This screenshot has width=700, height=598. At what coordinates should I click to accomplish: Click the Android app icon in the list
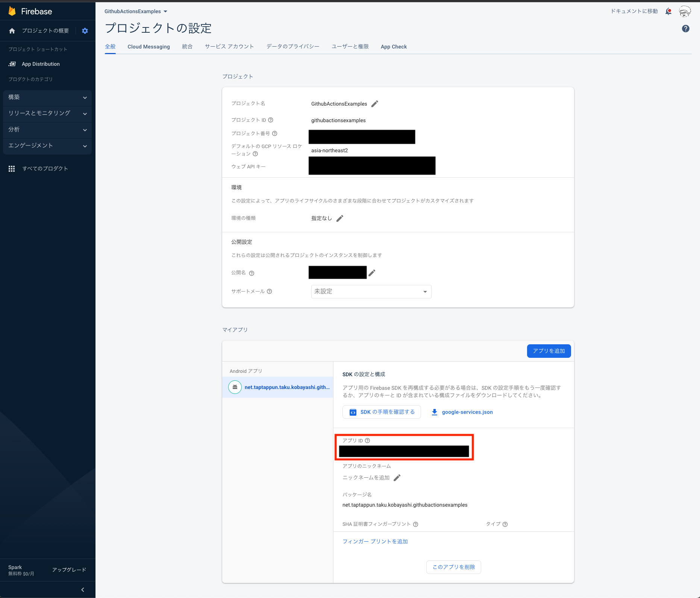coord(235,387)
